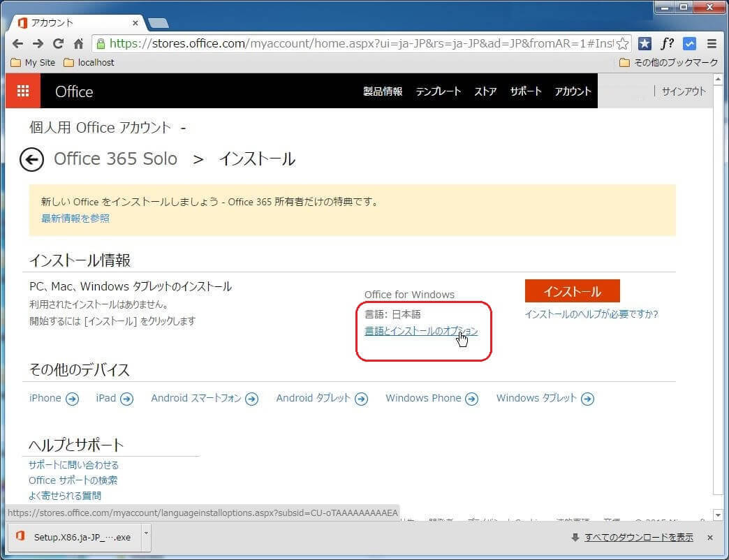Click the 最新情報を参照 link
The height and width of the screenshot is (560, 729).
point(75,218)
